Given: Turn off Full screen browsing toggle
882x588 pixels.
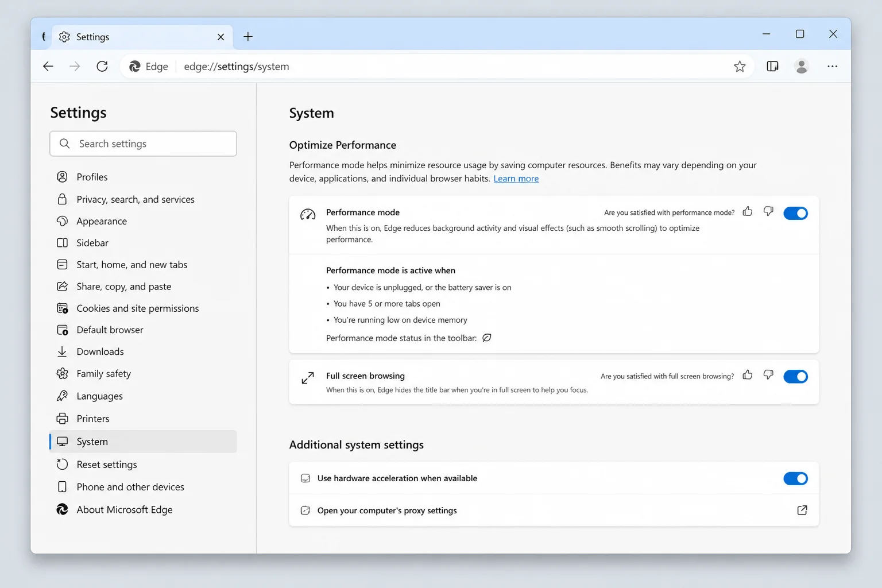Looking at the screenshot, I should pos(795,377).
